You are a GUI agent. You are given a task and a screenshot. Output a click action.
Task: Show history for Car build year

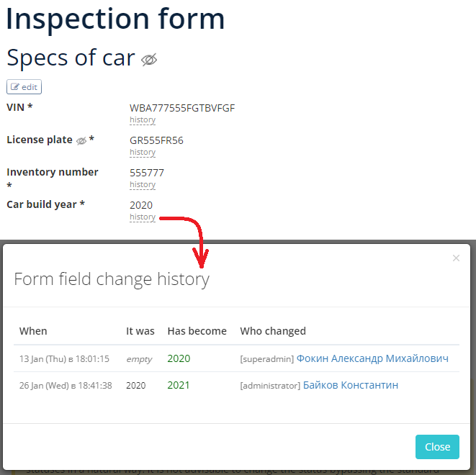click(x=143, y=217)
